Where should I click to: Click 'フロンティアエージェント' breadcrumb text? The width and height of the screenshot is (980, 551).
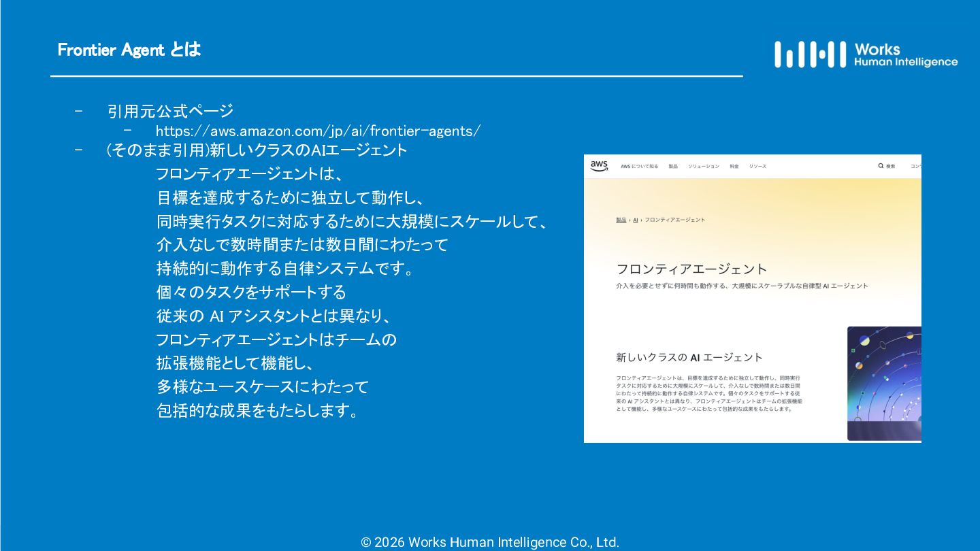tap(675, 220)
